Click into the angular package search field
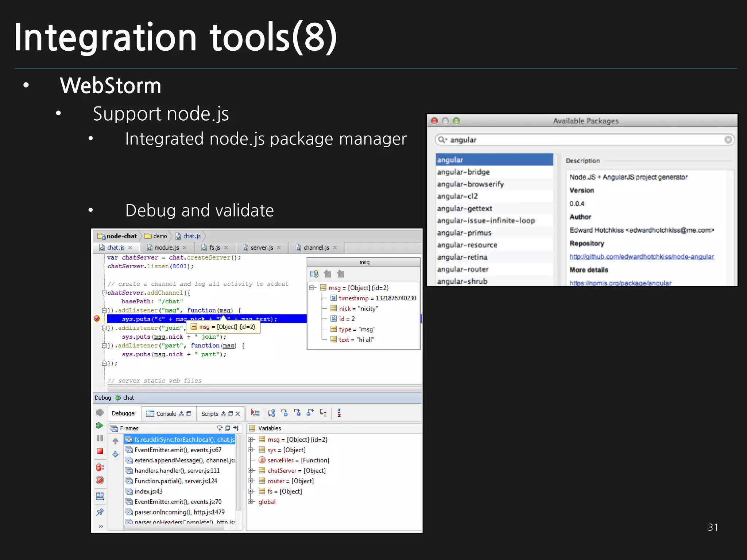 (x=585, y=140)
